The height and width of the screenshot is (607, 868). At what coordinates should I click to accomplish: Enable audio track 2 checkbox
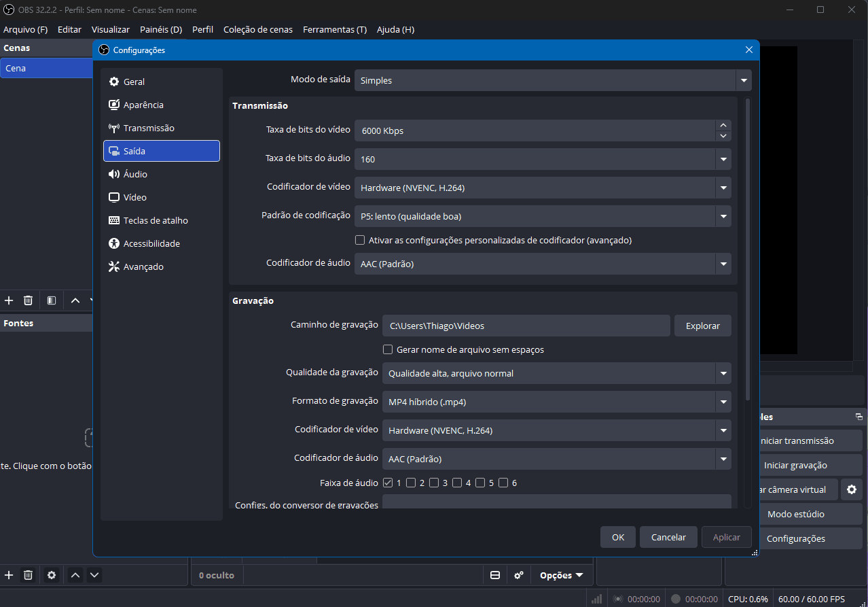point(411,483)
